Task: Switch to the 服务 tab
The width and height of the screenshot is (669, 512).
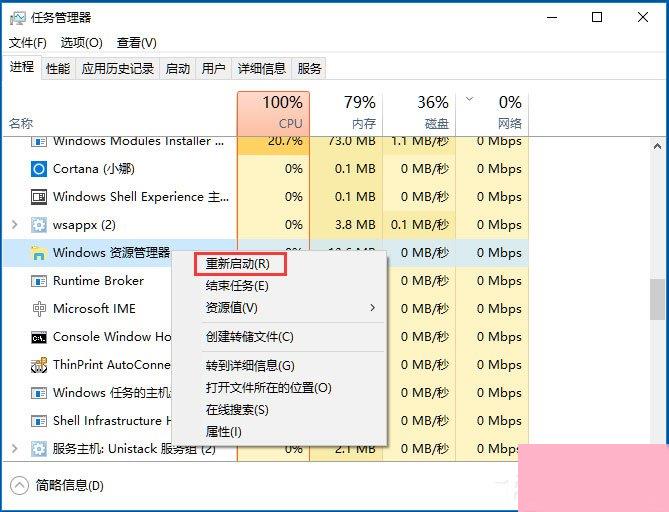Action: [309, 69]
